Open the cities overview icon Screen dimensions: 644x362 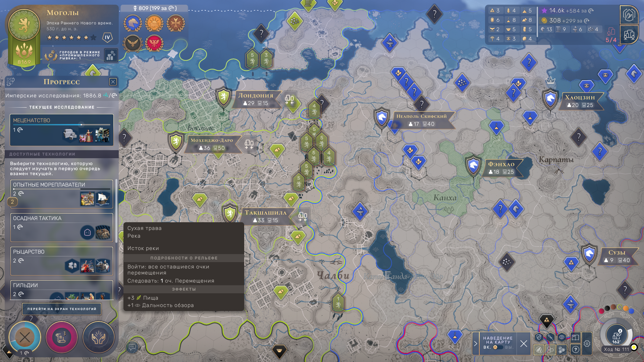pos(629,34)
